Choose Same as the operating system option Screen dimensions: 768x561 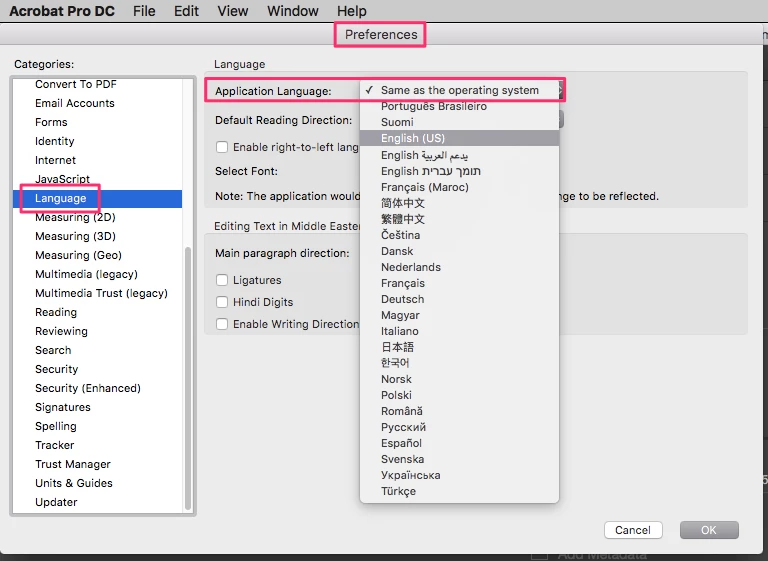(459, 90)
